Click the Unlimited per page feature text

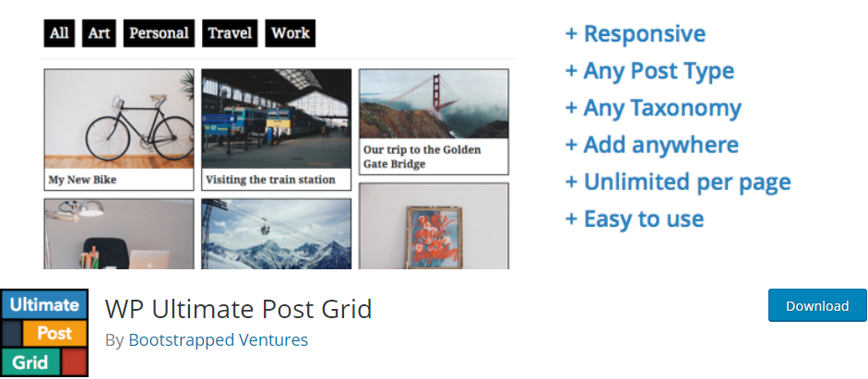point(678,182)
